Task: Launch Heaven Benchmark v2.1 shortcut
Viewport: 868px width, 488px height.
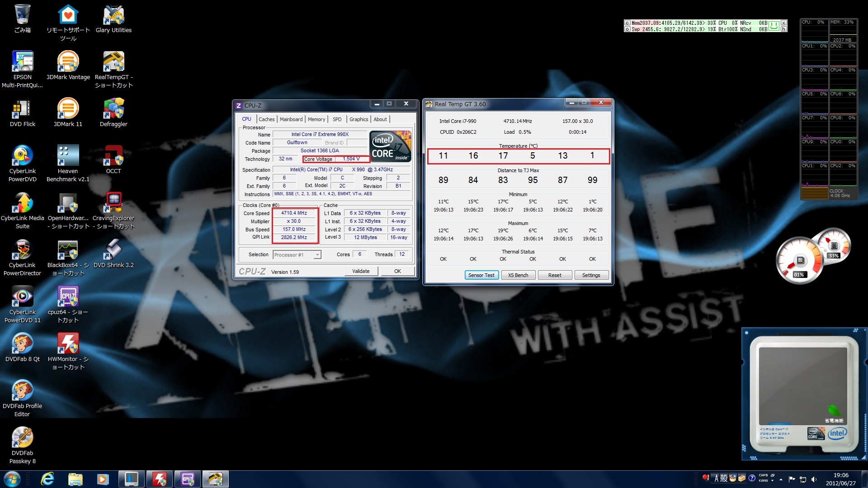Action: pos(68,156)
